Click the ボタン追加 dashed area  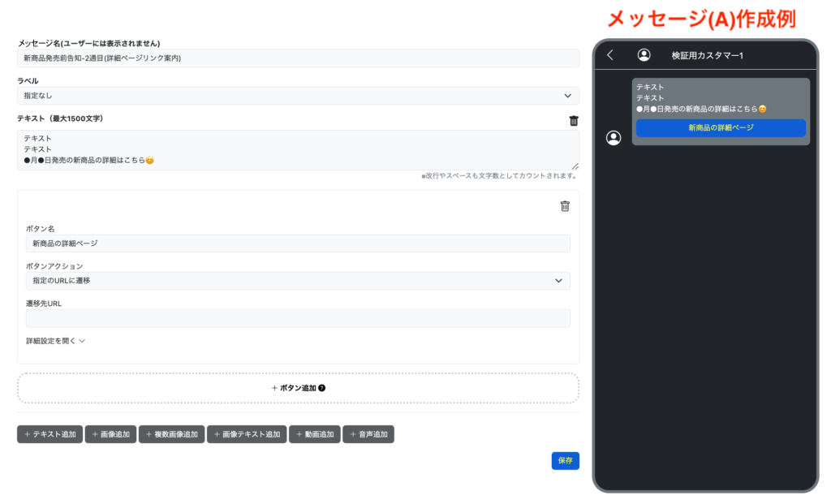pos(298,388)
